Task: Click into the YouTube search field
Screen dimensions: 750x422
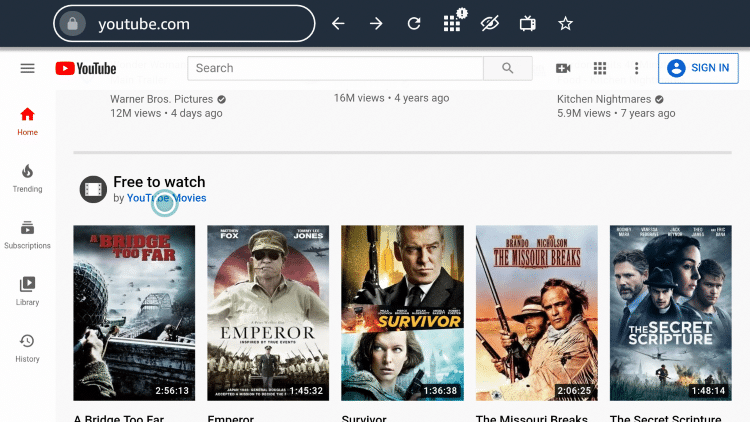Action: [x=335, y=68]
